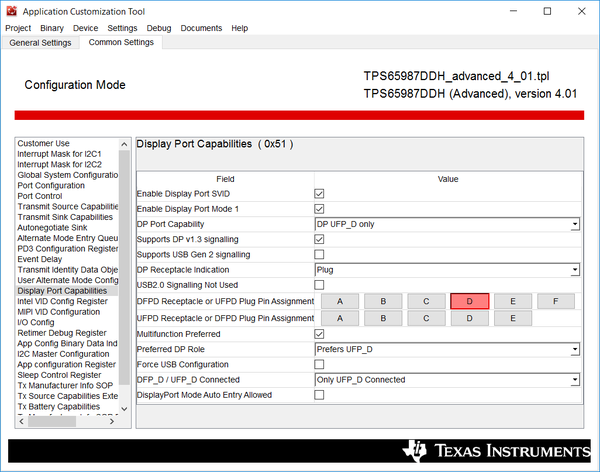The width and height of the screenshot is (600, 472).
Task: Check USB2.0 Signalling Not Used
Action: 319,285
